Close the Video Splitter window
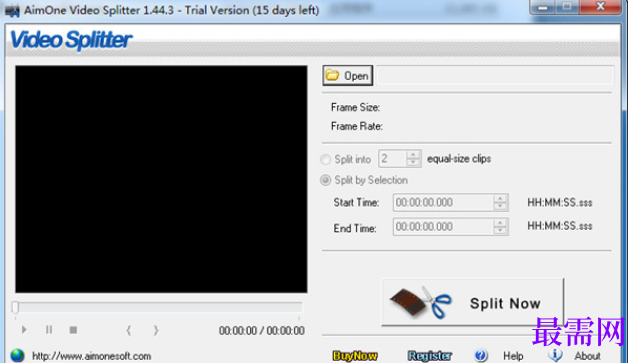This screenshot has height=363, width=644. [x=600, y=7]
